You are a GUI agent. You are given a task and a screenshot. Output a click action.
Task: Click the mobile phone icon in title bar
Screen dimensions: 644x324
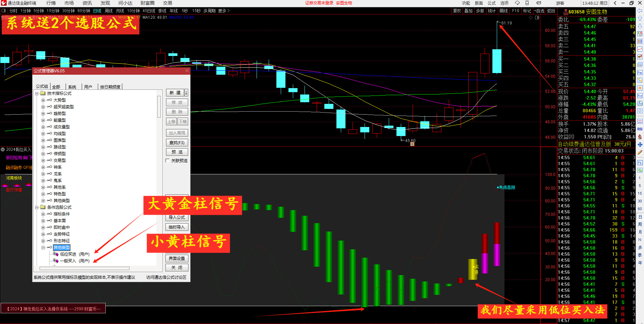tap(527, 3)
